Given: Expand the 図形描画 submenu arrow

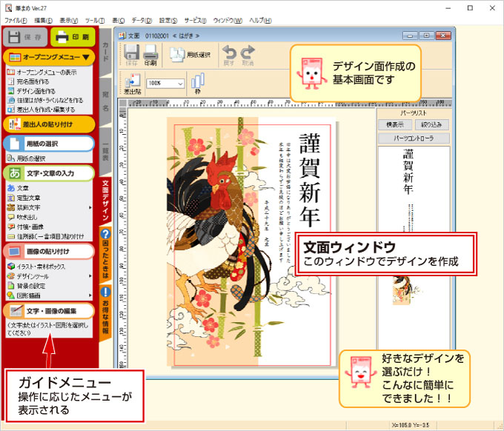Looking at the screenshot, I should coord(90,295).
